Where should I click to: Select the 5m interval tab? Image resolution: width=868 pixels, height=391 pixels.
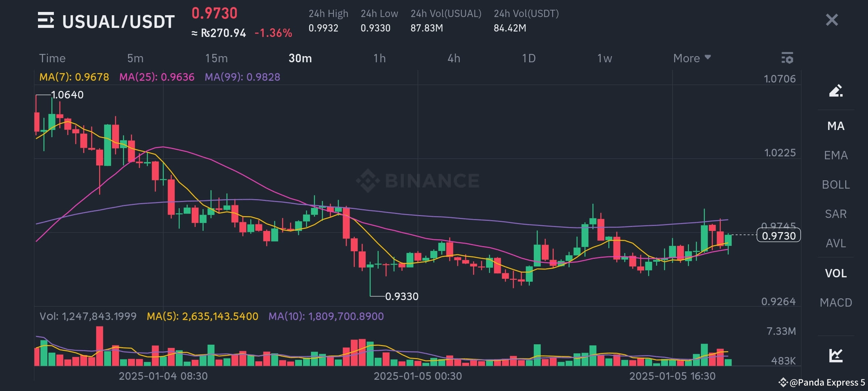[135, 58]
